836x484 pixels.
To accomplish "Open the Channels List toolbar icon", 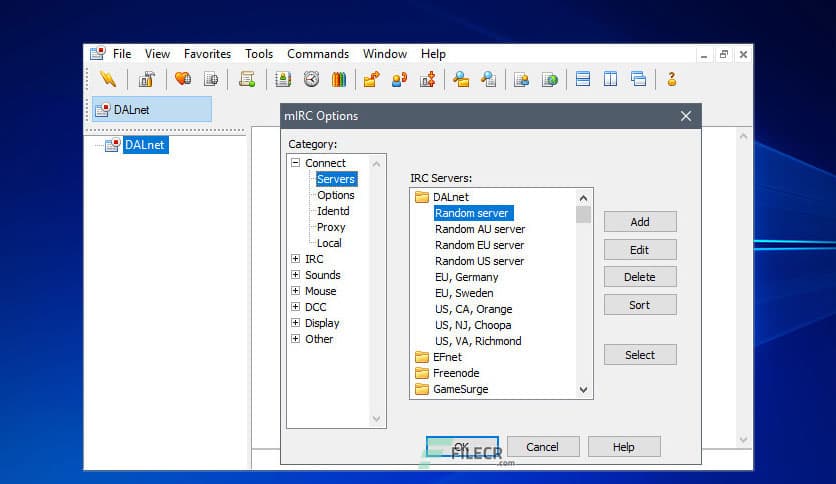I will pos(211,79).
